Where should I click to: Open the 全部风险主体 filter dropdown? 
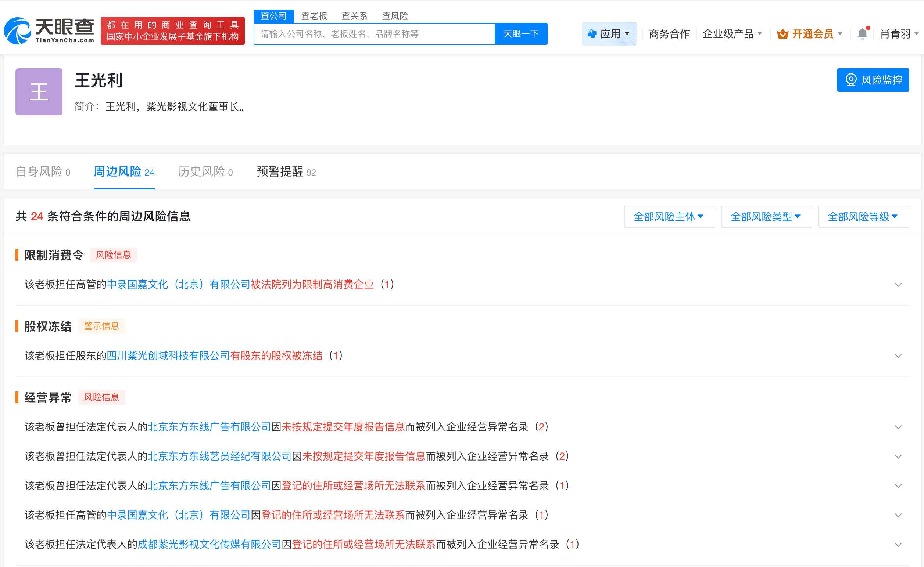(669, 216)
